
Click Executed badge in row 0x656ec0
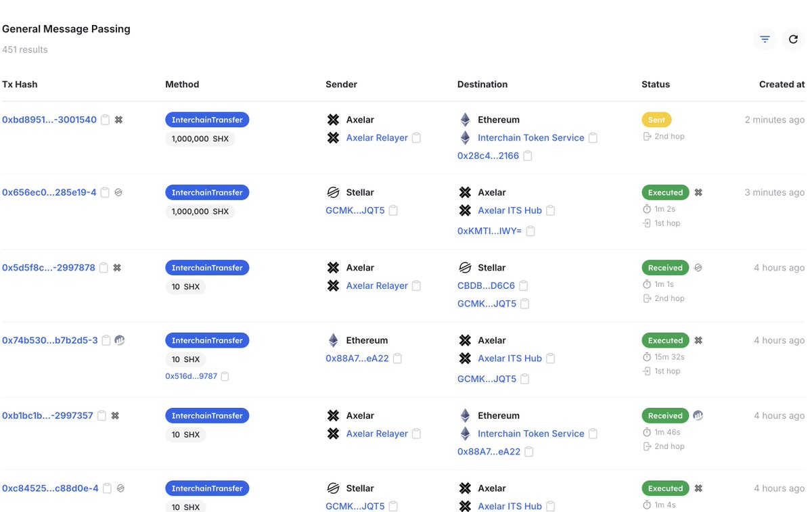tap(665, 193)
